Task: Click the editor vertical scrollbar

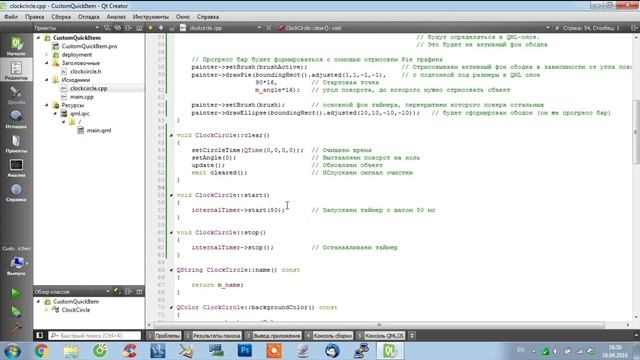Action: click(x=636, y=131)
